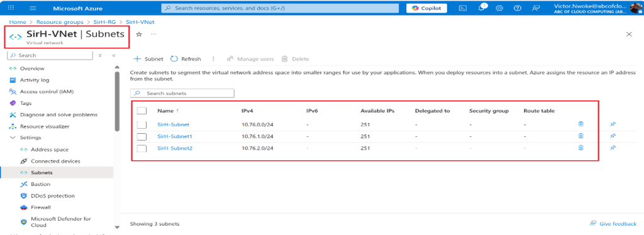This screenshot has width=644, height=235.
Task: Close the Subnets blade
Action: pos(629,35)
